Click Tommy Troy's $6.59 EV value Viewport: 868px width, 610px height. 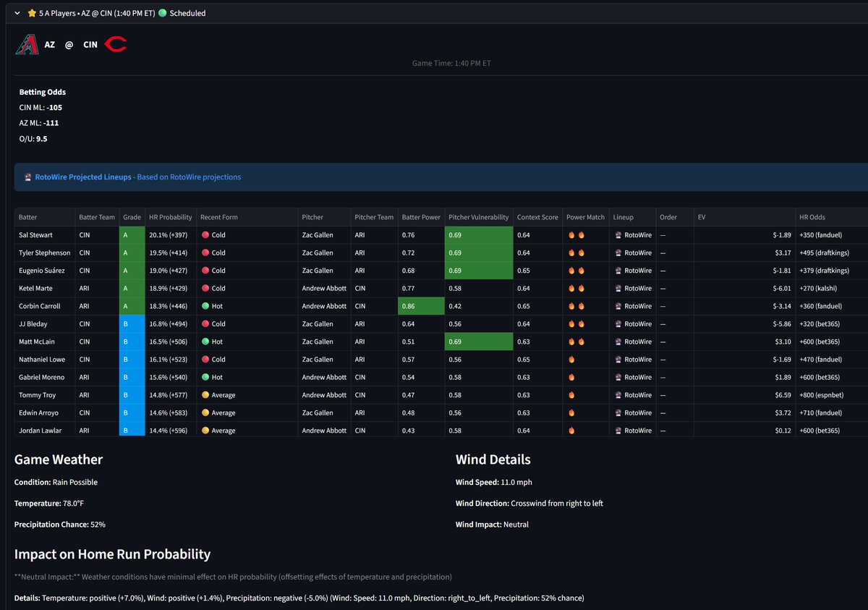point(781,395)
